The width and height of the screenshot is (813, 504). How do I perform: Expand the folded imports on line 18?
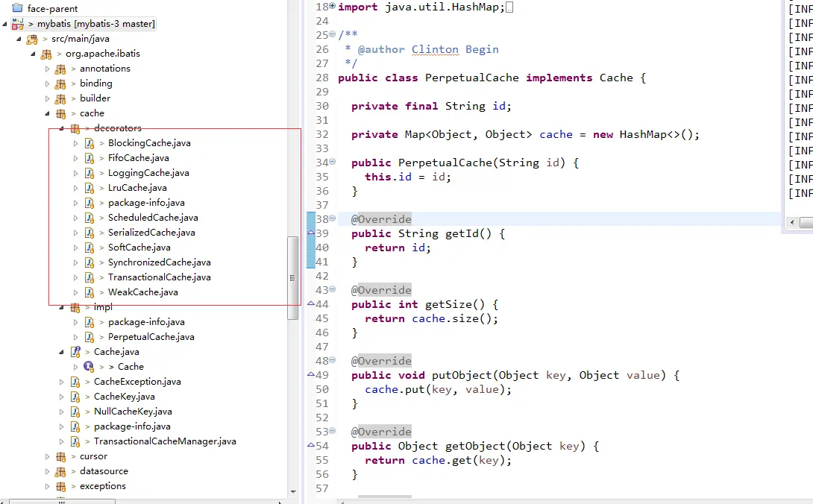pos(333,6)
